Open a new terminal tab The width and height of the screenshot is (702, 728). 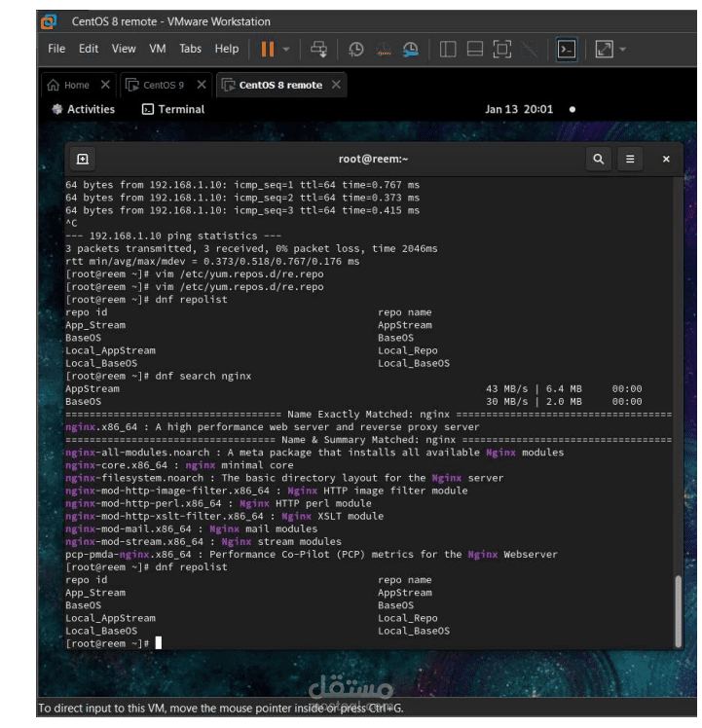(x=82, y=160)
